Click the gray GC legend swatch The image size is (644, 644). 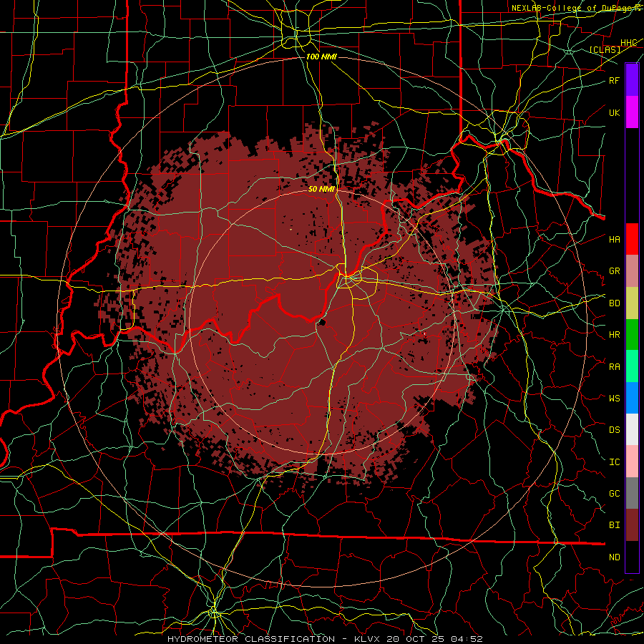(x=632, y=493)
